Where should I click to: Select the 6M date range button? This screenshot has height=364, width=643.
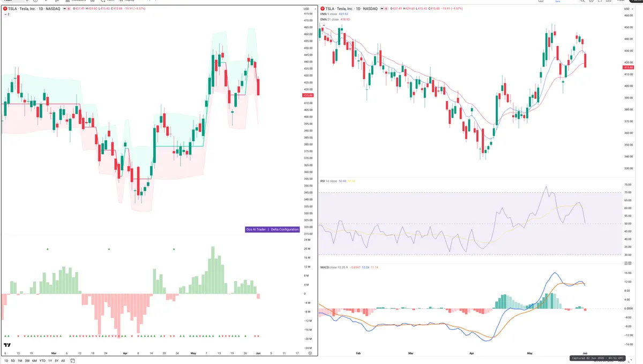tap(34, 361)
